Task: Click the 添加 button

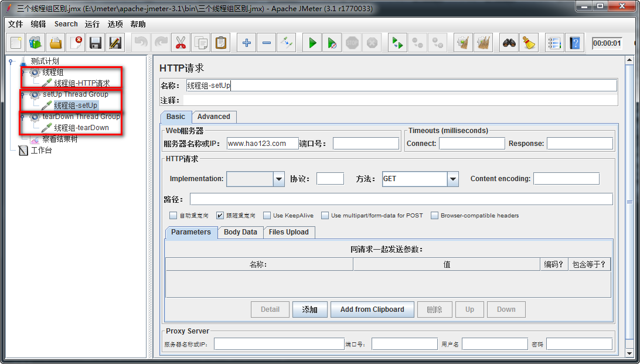Action: (x=309, y=309)
